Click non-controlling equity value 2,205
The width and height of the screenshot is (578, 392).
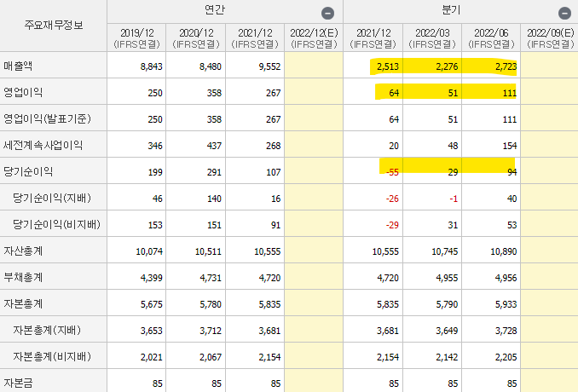tap(506, 357)
